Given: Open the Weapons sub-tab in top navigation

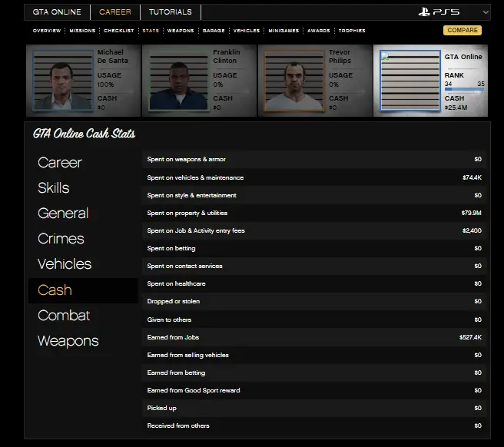Looking at the screenshot, I should pos(181,31).
